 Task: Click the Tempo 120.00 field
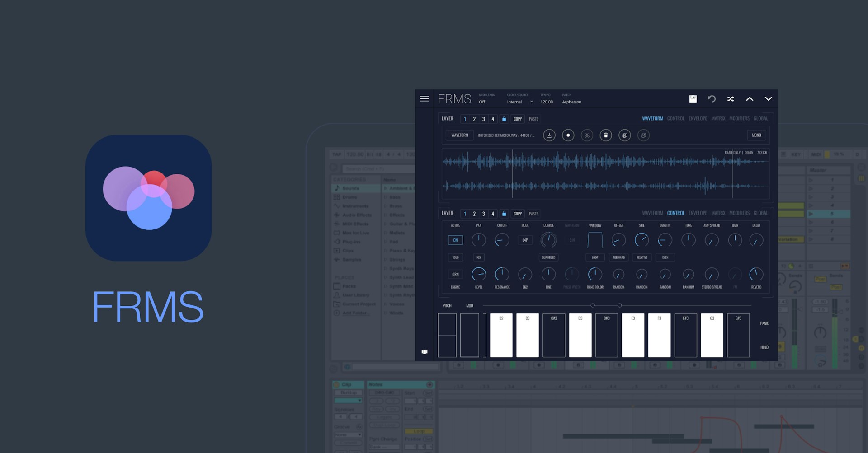coord(547,102)
